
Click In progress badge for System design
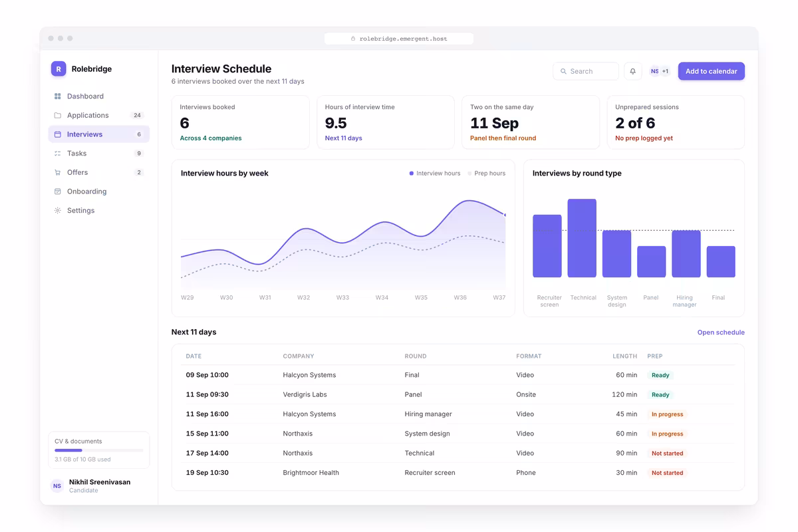point(667,434)
